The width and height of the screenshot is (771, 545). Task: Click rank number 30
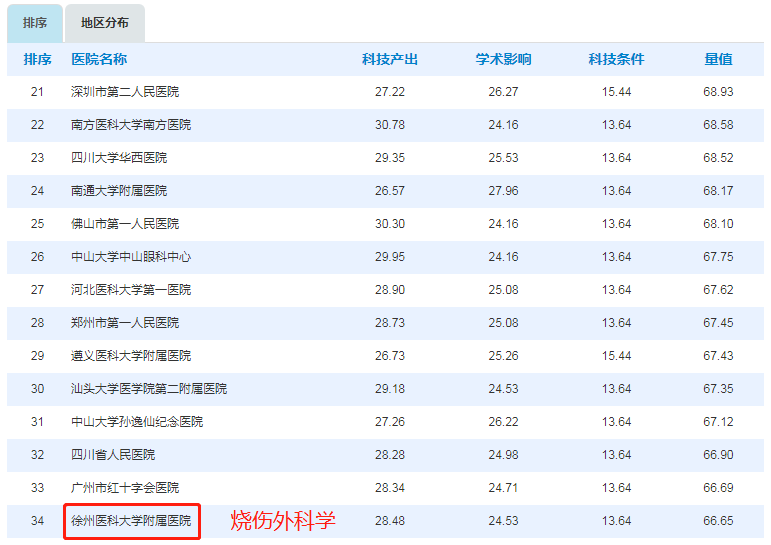tap(37, 389)
